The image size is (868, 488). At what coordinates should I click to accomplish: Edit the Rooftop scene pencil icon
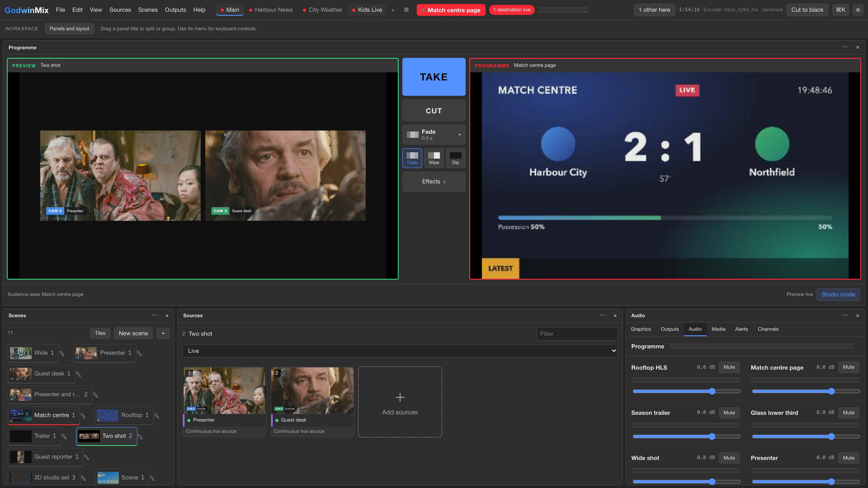(157, 416)
